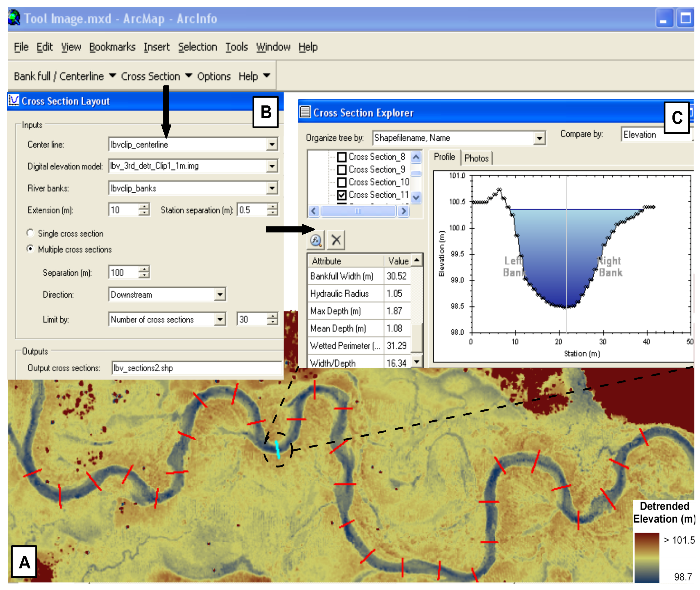Screen dimensions: 700x590
Task: Open the Direction dropdown showing Downstream
Action: click(x=220, y=295)
